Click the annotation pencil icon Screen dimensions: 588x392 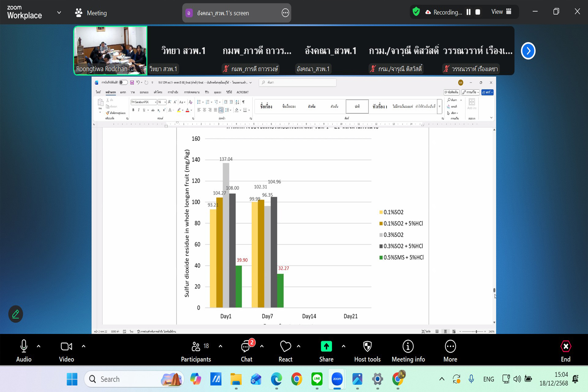16,314
